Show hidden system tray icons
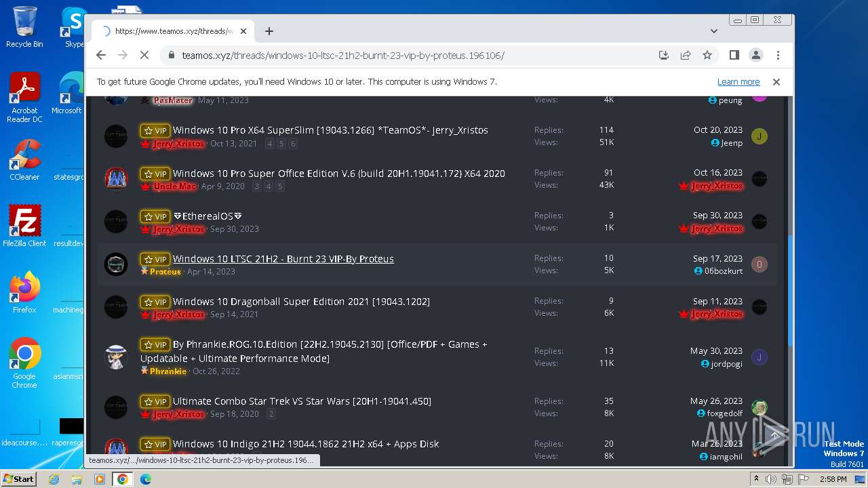Viewport: 868px width, 488px height. (757, 479)
